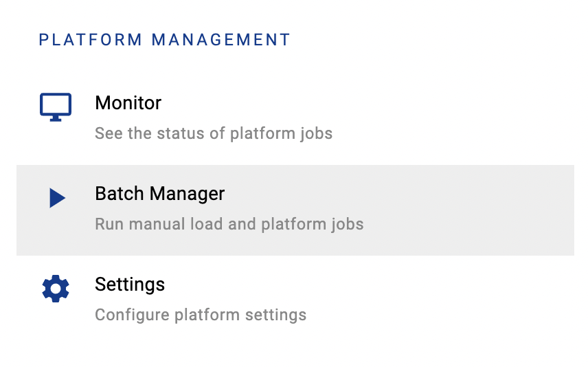Click the word "Manager" in Batch Manager title
The height and width of the screenshot is (367, 588).
192,194
